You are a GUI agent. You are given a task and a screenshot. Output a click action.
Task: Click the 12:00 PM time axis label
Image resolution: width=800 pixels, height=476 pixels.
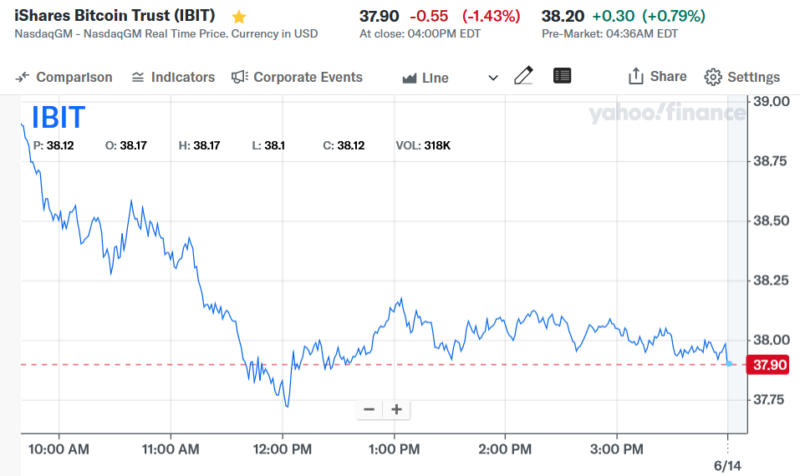(x=283, y=448)
